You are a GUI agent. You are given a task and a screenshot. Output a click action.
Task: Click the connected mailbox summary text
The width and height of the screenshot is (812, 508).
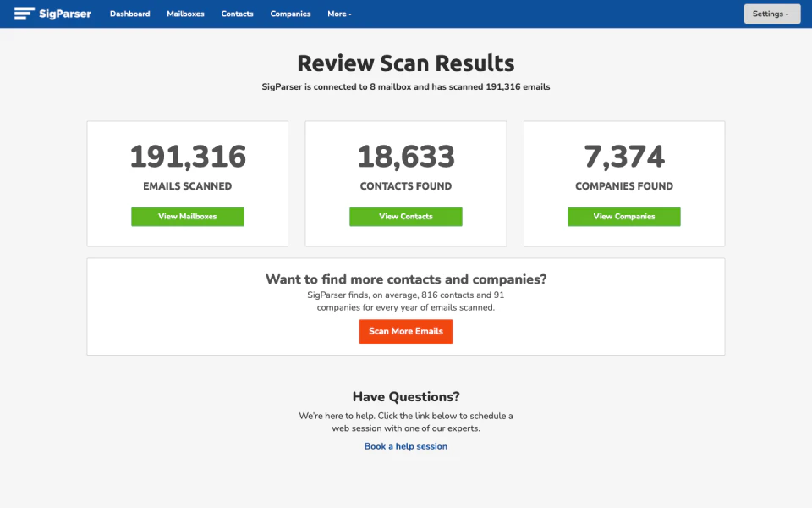(x=405, y=86)
